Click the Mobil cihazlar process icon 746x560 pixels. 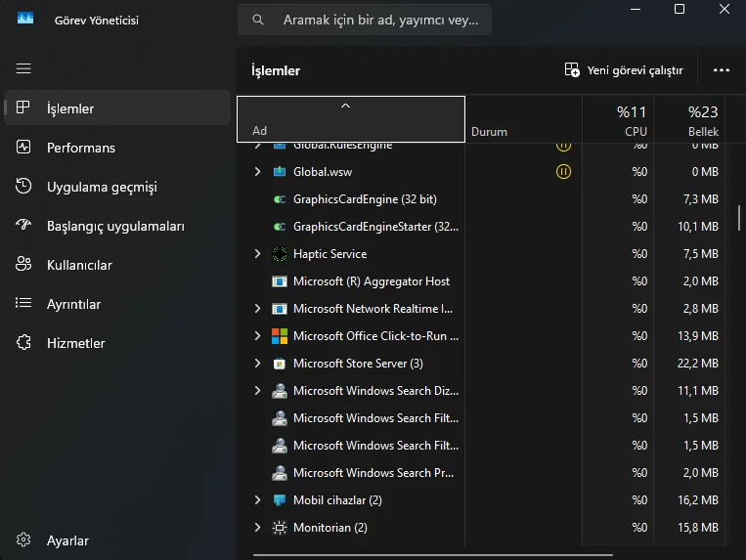[279, 500]
